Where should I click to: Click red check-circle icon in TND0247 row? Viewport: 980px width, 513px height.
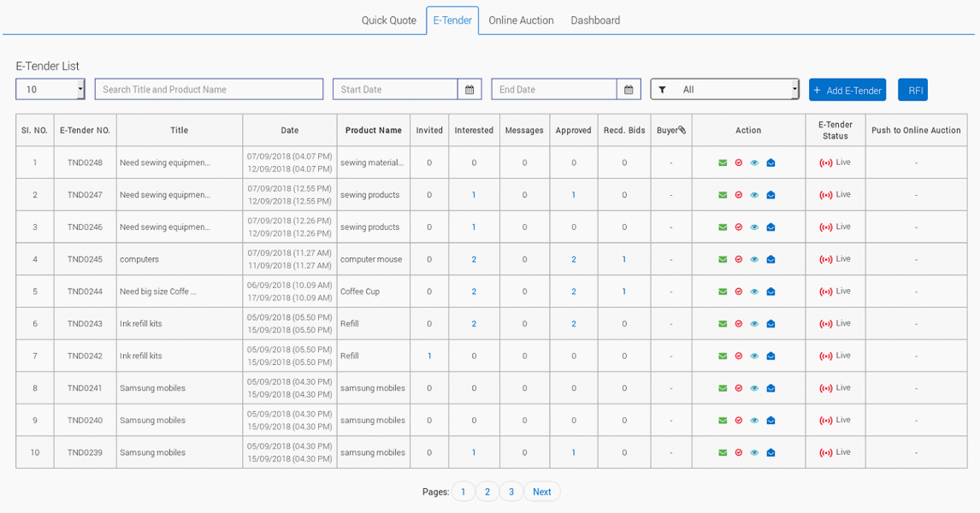click(x=739, y=195)
